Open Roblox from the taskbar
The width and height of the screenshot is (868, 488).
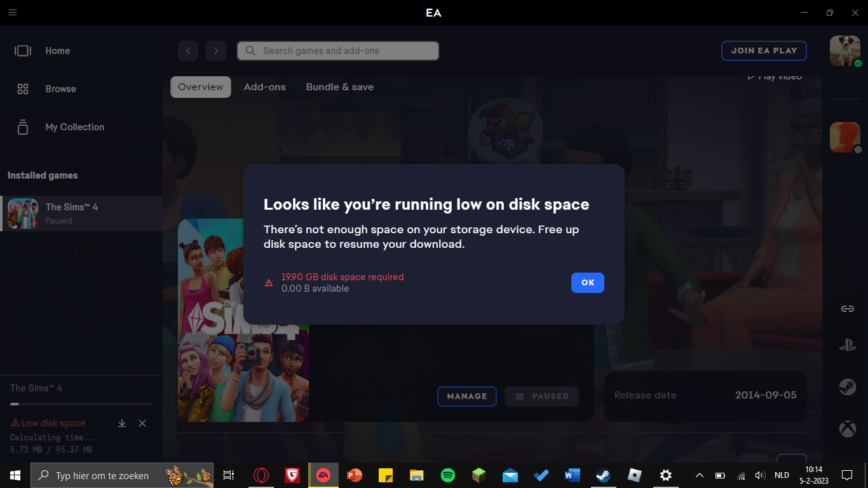(635, 475)
